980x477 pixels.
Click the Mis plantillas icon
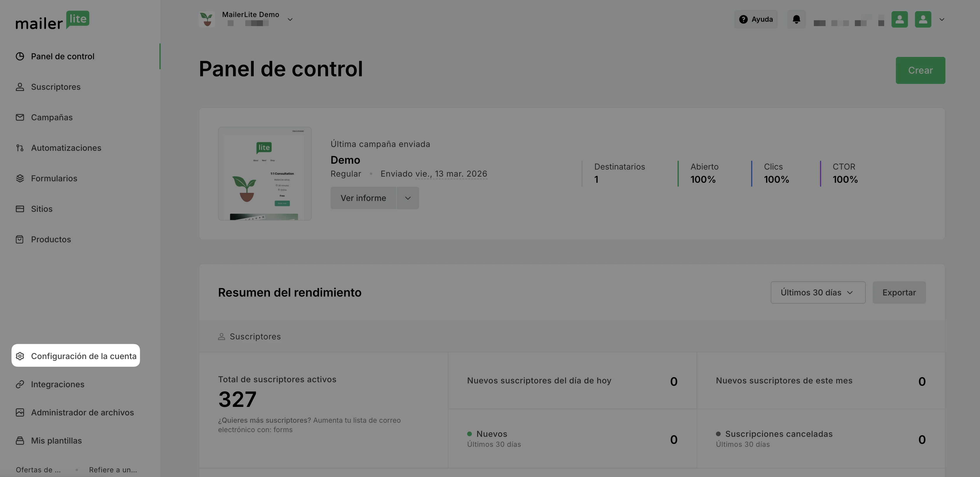[20, 440]
